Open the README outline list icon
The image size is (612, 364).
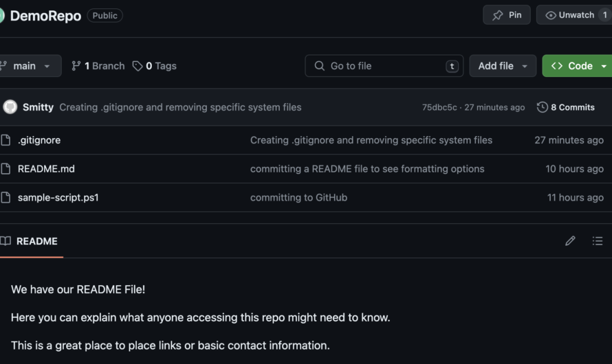click(x=598, y=241)
